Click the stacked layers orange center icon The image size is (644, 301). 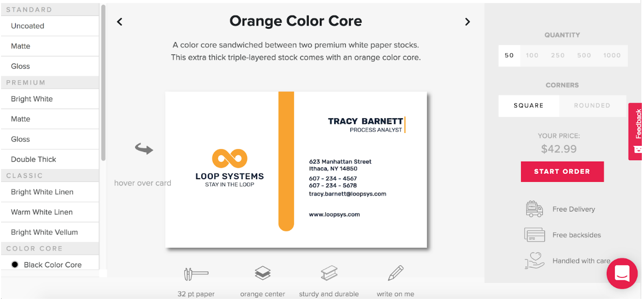click(262, 273)
